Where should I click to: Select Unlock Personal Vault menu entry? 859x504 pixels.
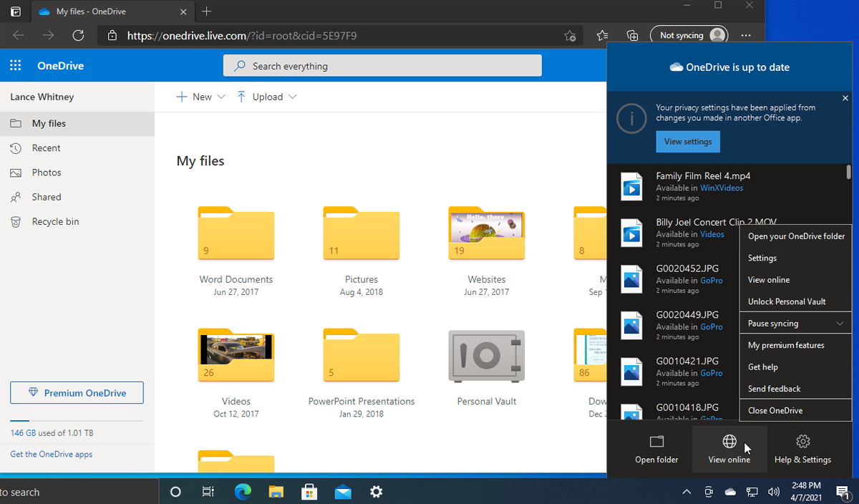pos(795,301)
